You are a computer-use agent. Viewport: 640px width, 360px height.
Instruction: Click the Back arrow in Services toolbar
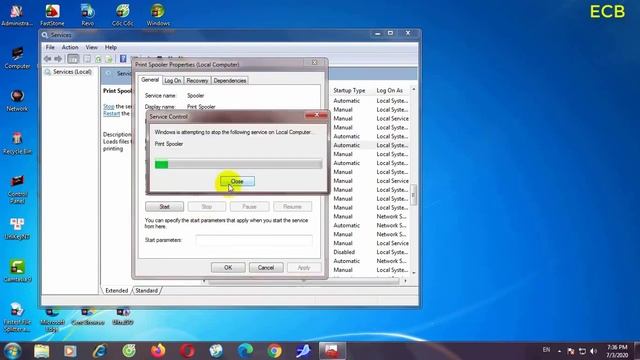pos(48,59)
